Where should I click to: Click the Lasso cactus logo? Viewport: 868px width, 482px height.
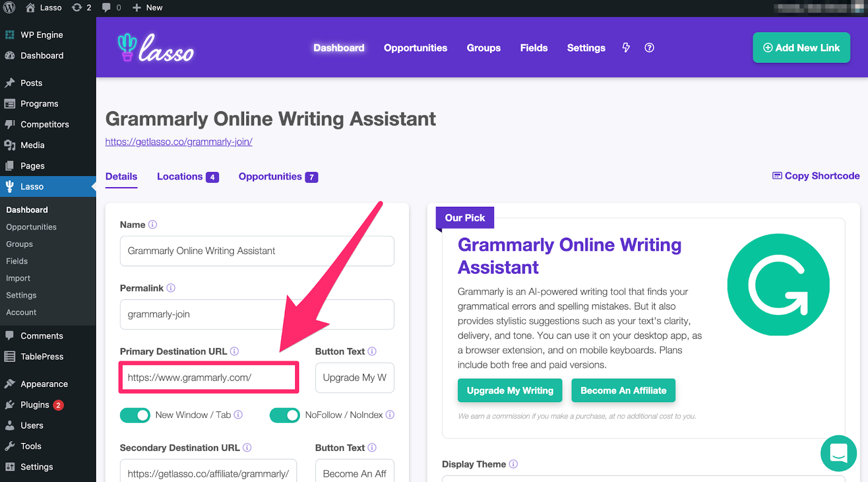[156, 48]
